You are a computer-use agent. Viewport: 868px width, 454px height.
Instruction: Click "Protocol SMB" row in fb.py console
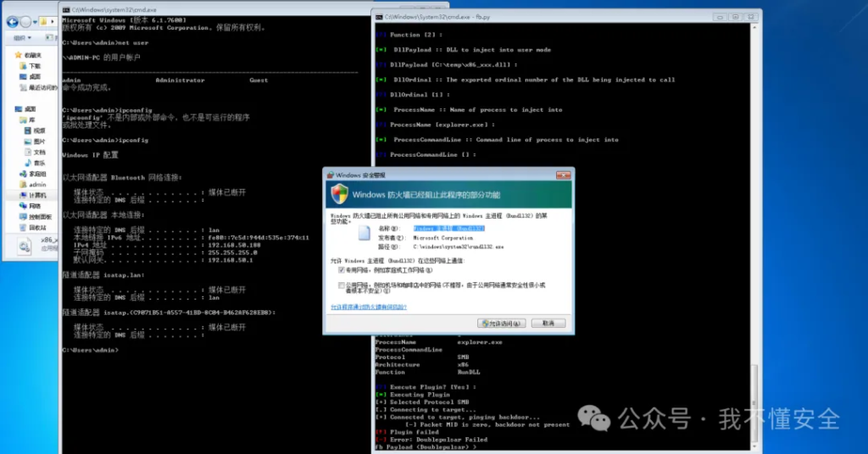coord(422,357)
